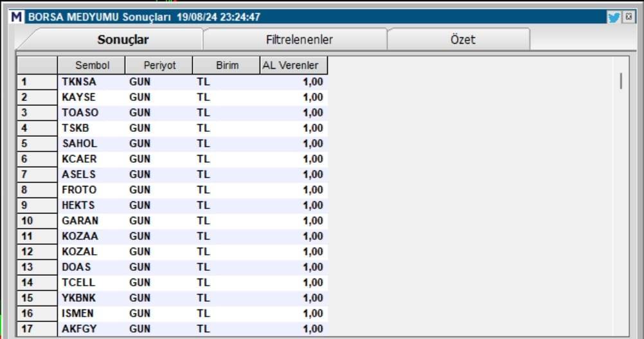Select the HEKTS symbol cell

click(92, 205)
